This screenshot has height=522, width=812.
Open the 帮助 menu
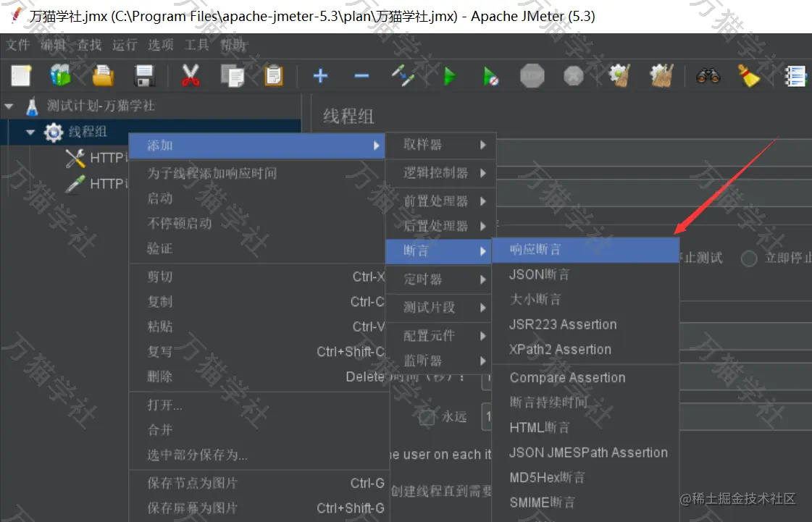click(233, 45)
